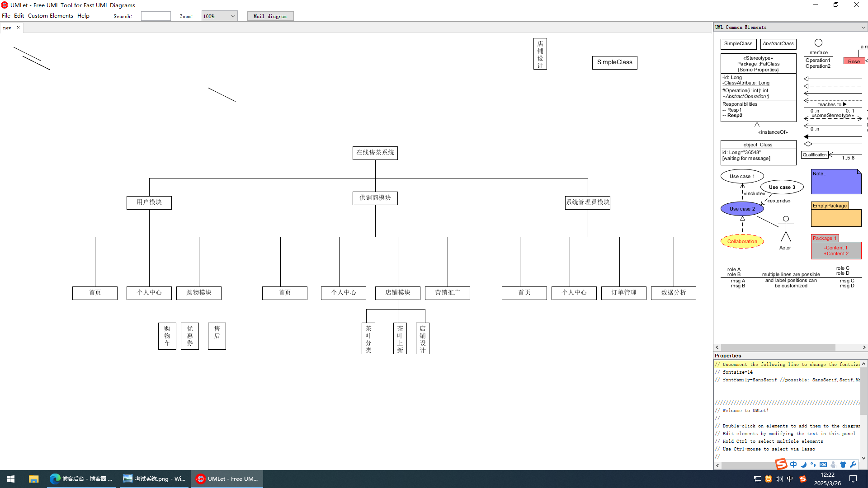Click the AbstractClass palette element

click(x=778, y=44)
